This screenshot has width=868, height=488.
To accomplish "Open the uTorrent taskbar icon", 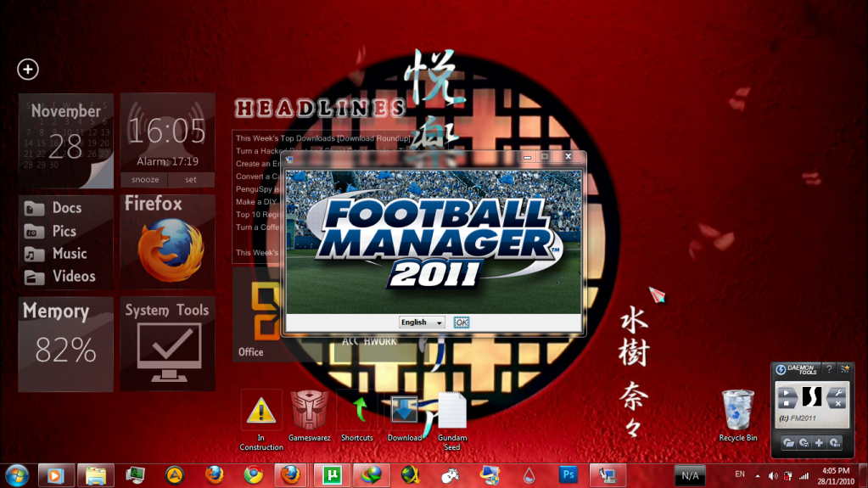I will tap(326, 474).
